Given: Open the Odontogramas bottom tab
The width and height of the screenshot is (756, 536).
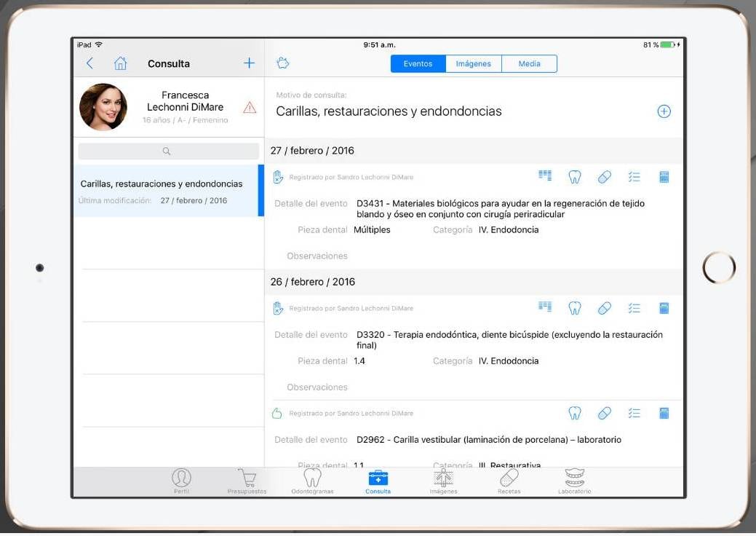Looking at the screenshot, I should coord(311,481).
